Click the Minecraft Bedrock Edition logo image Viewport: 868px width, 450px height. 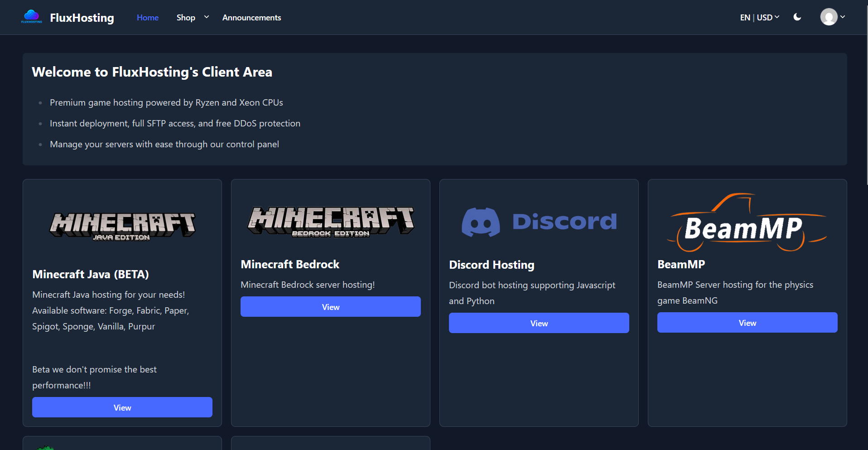331,221
